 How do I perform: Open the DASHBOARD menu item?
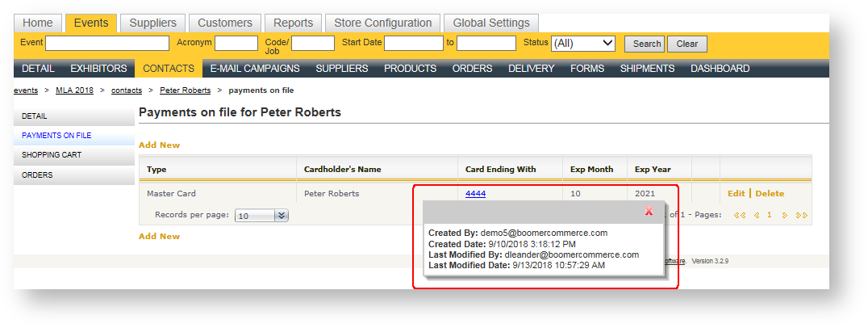click(x=720, y=69)
